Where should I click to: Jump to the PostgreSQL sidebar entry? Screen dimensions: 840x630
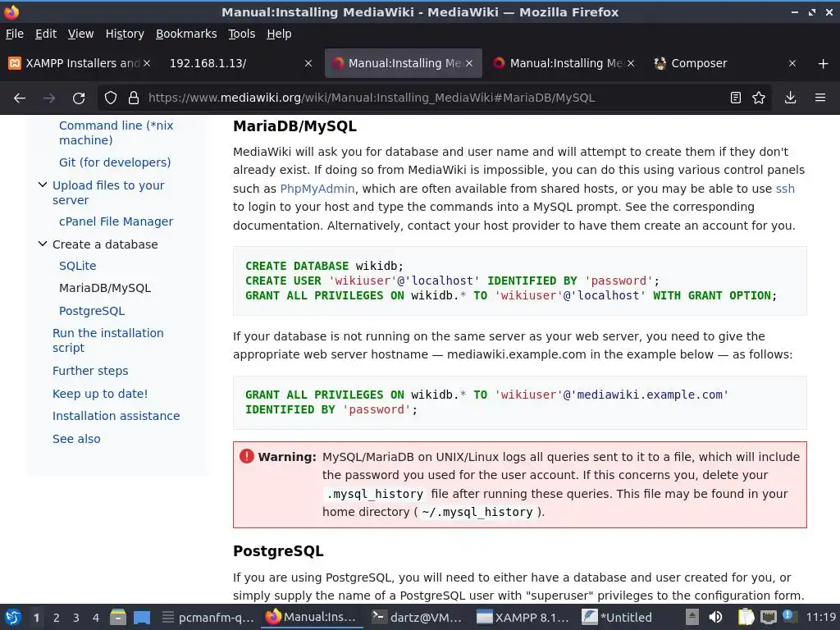[x=92, y=311]
